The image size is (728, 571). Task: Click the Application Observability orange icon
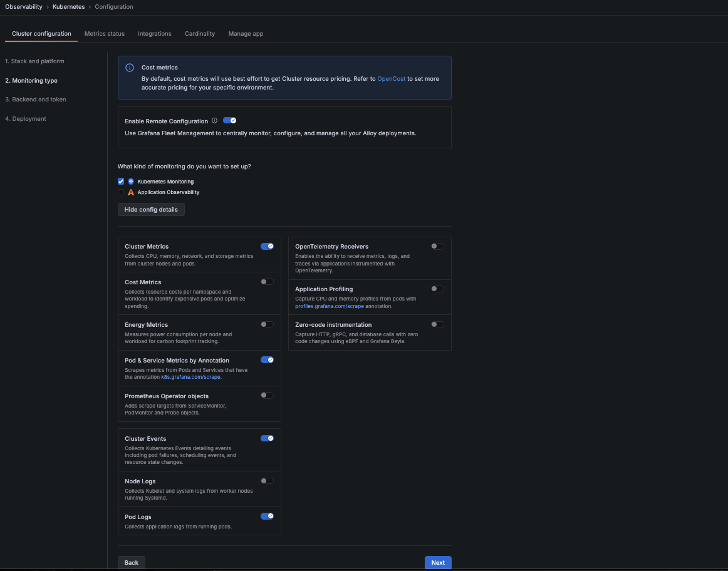pos(131,192)
